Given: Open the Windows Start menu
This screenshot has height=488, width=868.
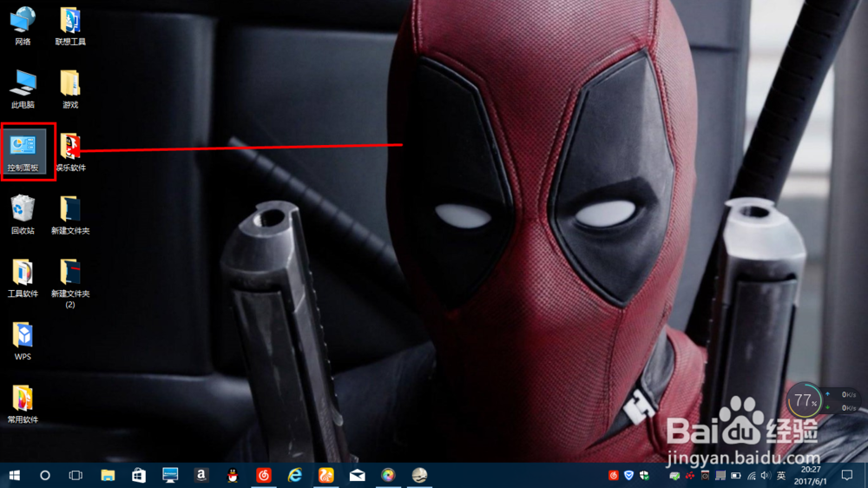Looking at the screenshot, I should (x=15, y=475).
